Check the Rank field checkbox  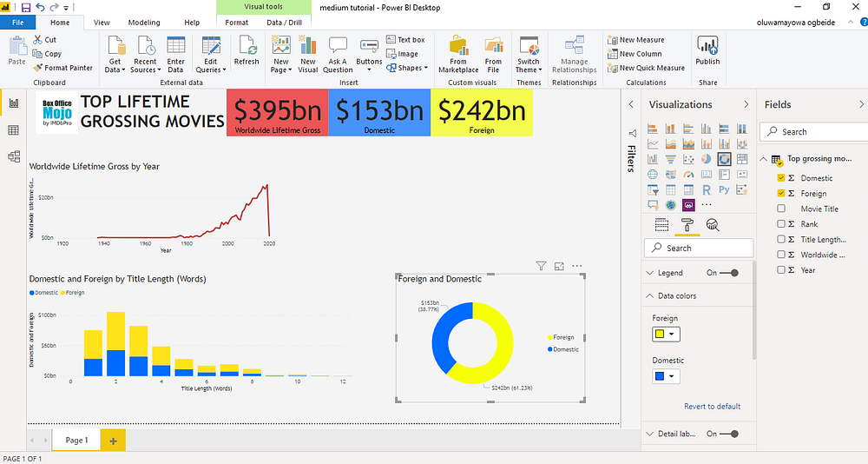point(781,224)
